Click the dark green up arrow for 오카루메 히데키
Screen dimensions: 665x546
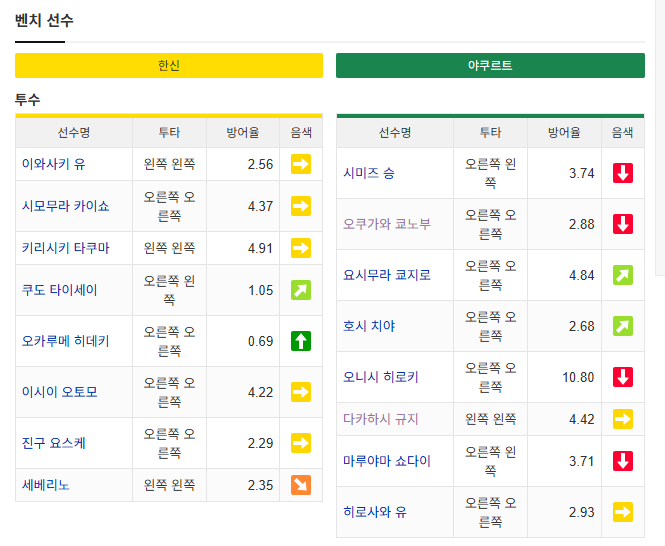[301, 341]
